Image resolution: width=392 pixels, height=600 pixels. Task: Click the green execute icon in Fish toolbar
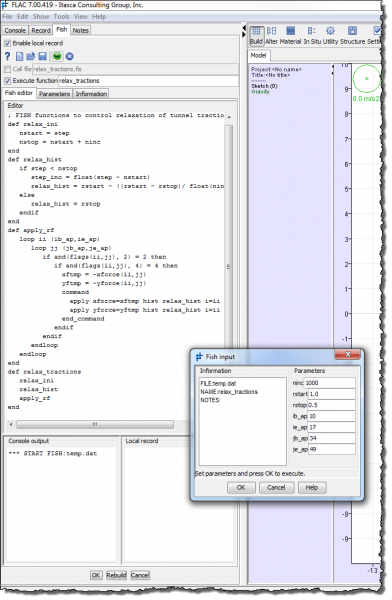tap(57, 56)
